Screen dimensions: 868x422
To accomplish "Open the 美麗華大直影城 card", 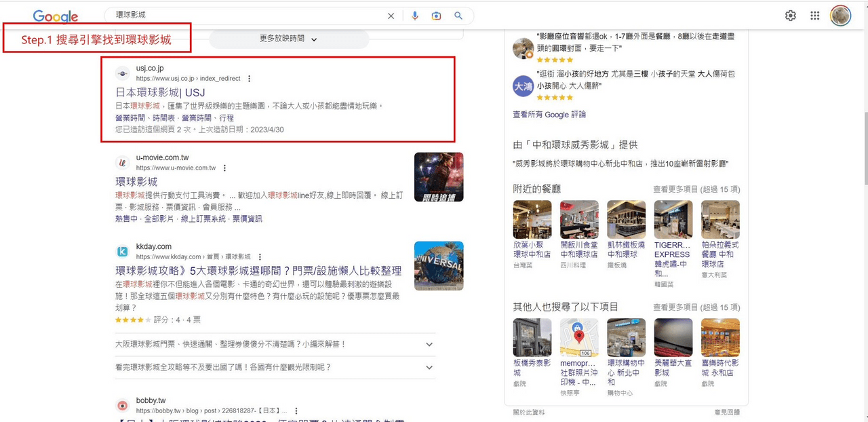I will [673, 353].
